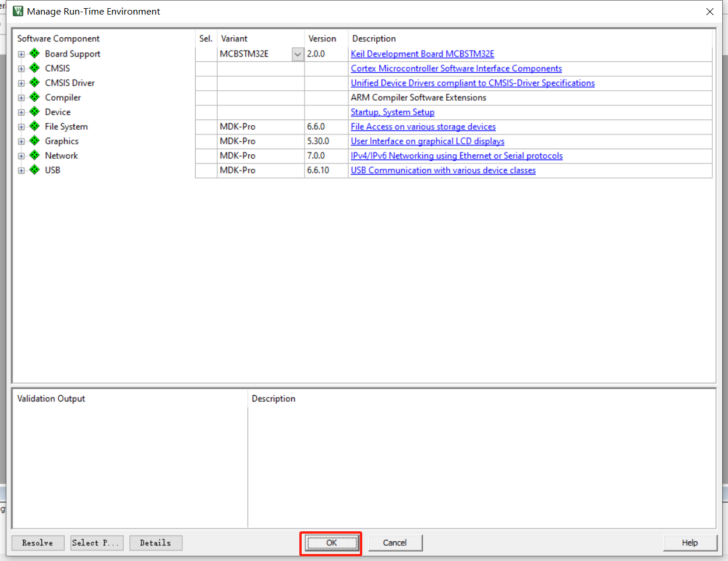Click the Variant column header
The image size is (728, 561).
pos(234,38)
